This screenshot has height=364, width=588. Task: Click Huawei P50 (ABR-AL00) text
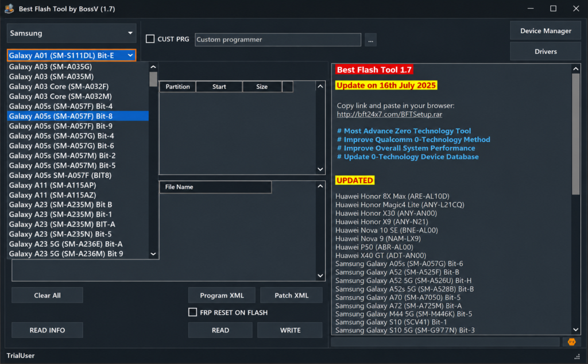tap(374, 247)
